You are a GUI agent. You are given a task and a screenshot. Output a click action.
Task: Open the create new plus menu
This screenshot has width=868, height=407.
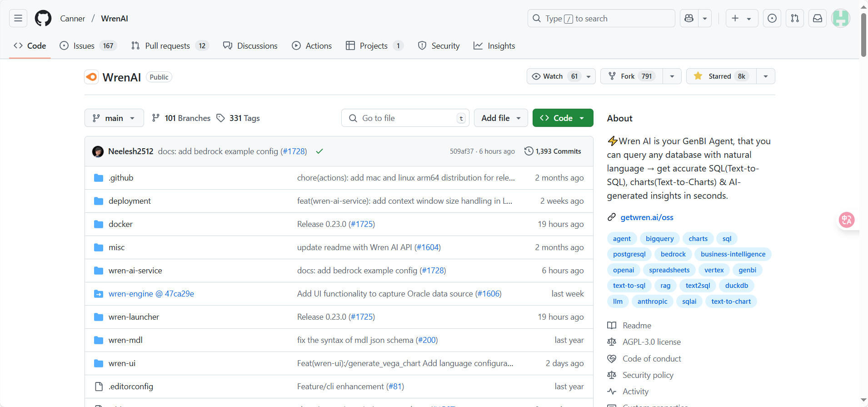coord(742,18)
